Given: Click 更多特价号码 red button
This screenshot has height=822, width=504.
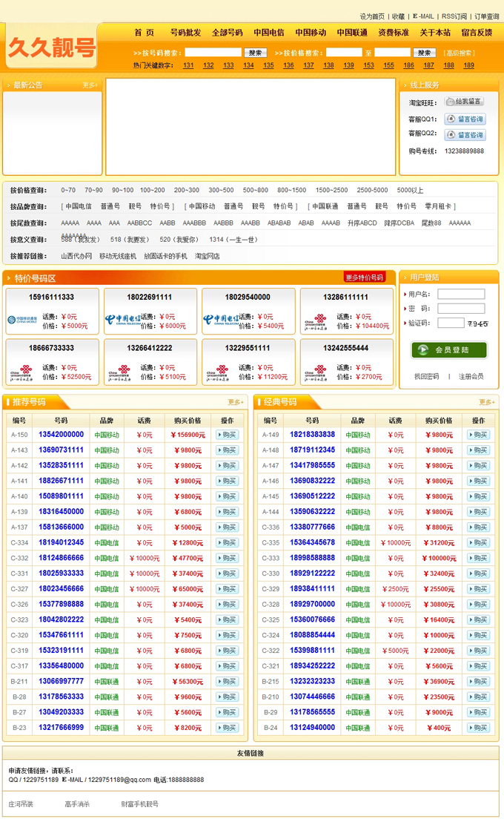Looking at the screenshot, I should [365, 277].
